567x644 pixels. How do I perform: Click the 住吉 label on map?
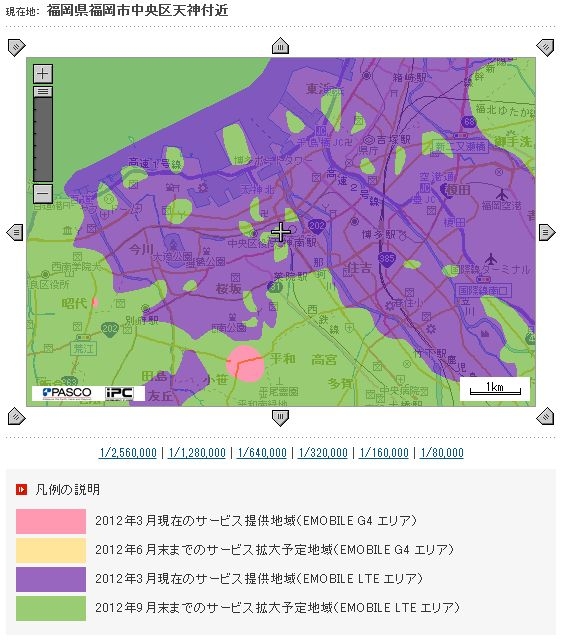pyautogui.click(x=359, y=268)
